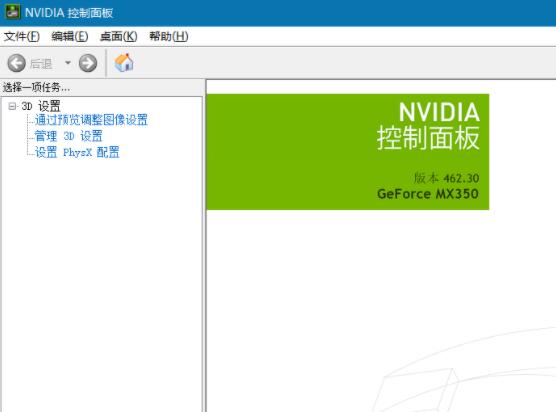Click the Forward arrow button

coord(88,63)
